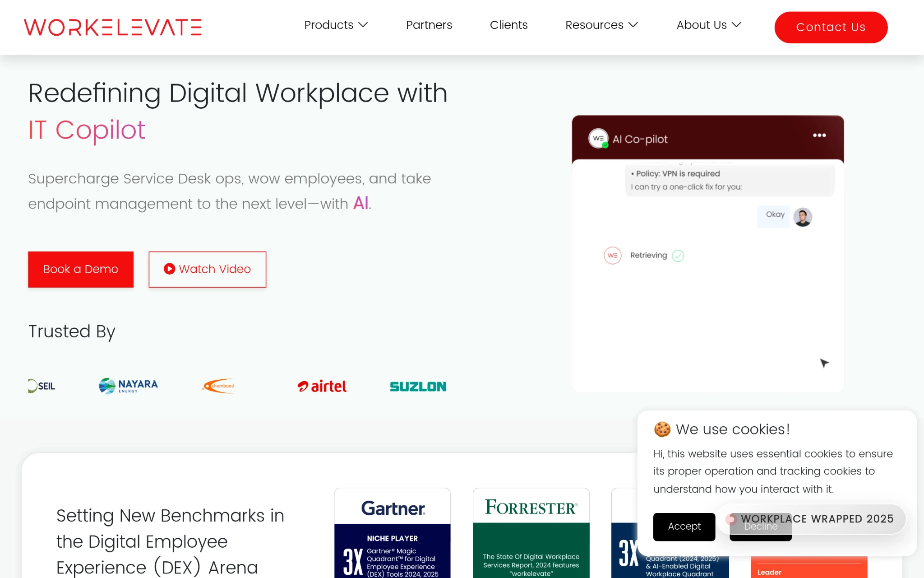924x578 pixels.
Task: Open the Clients page
Action: click(x=509, y=25)
